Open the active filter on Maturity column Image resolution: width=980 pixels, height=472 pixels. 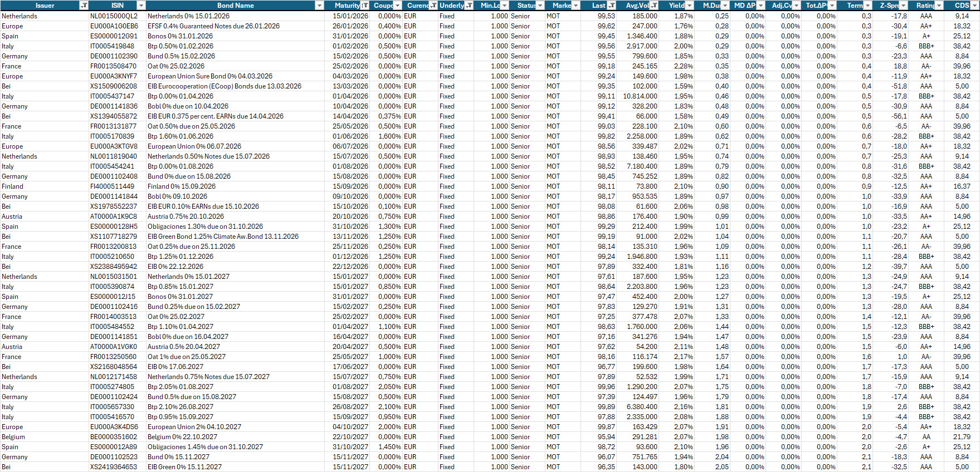point(365,6)
